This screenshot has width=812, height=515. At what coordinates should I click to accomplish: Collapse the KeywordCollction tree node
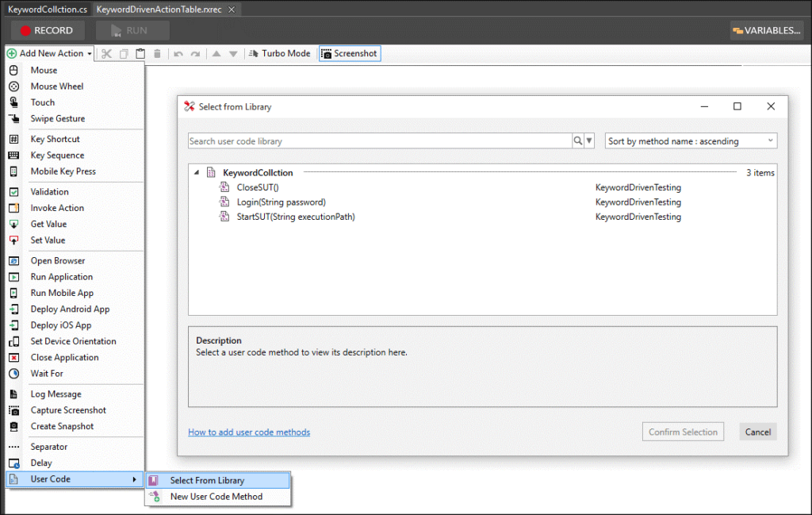pyautogui.click(x=197, y=172)
